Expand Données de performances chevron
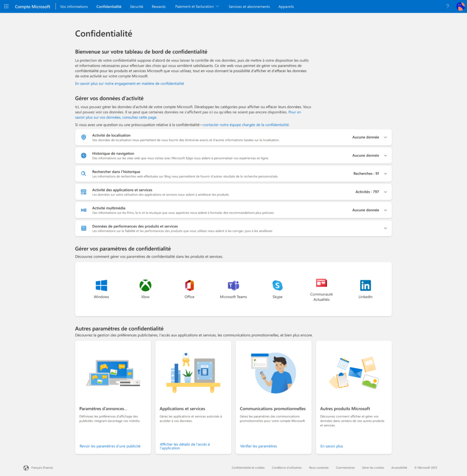467x476 pixels. (385, 228)
